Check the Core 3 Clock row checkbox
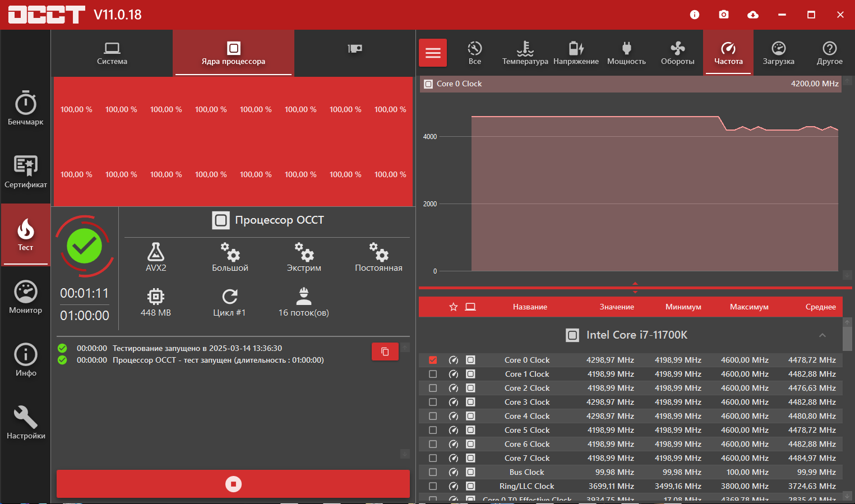855x504 pixels. point(433,402)
